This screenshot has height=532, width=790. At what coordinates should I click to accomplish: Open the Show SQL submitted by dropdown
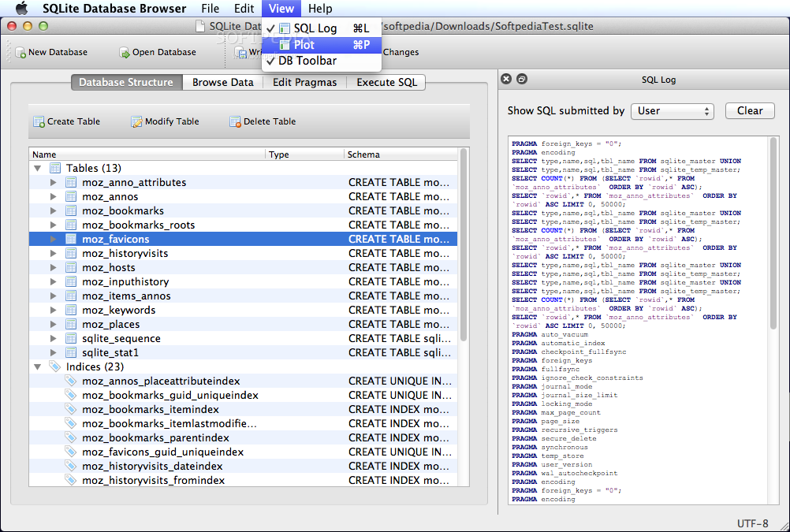coord(673,111)
